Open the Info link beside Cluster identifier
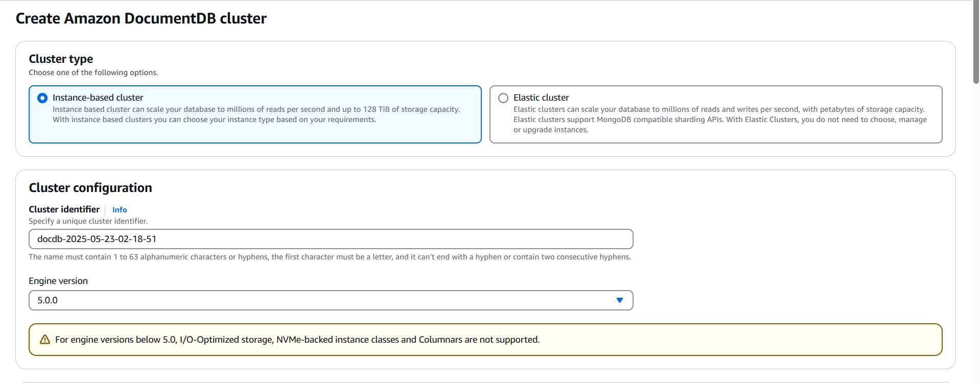Viewport: 980px width, 383px height. pos(120,210)
